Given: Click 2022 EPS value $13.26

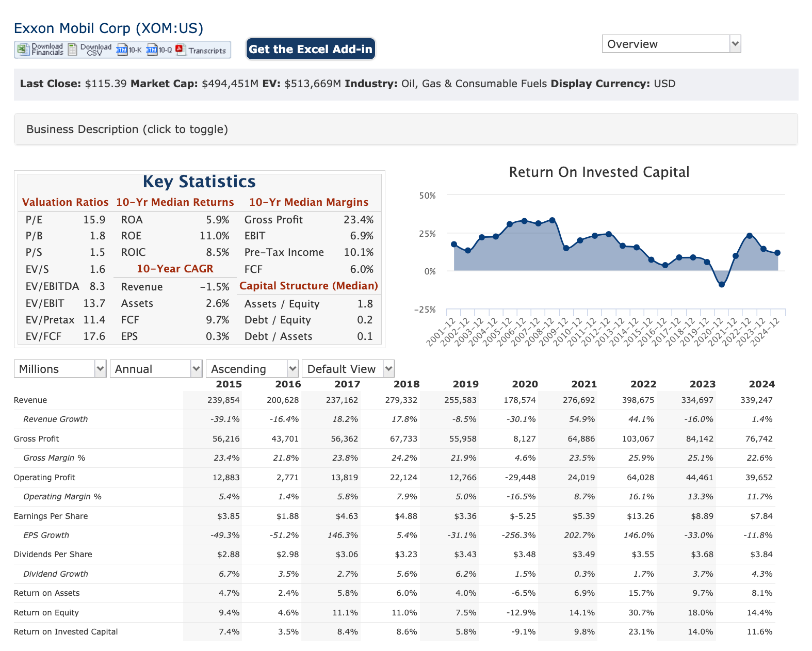Looking at the screenshot, I should (641, 516).
